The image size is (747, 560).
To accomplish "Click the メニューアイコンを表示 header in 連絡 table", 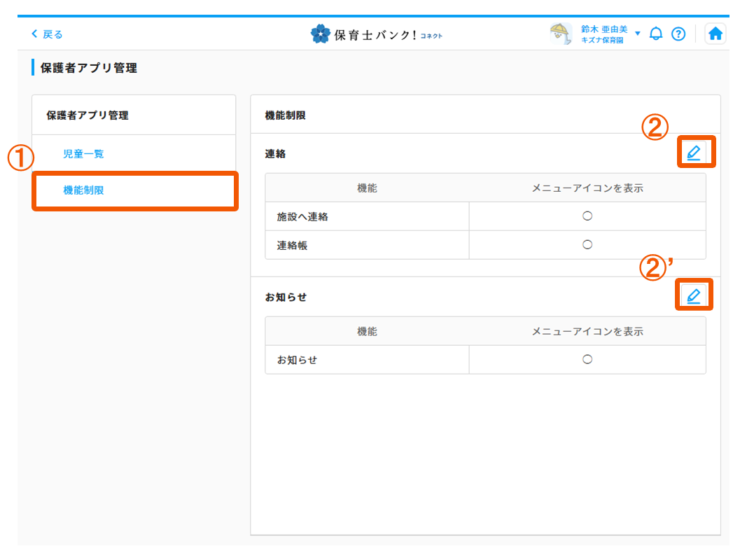I will (x=587, y=188).
